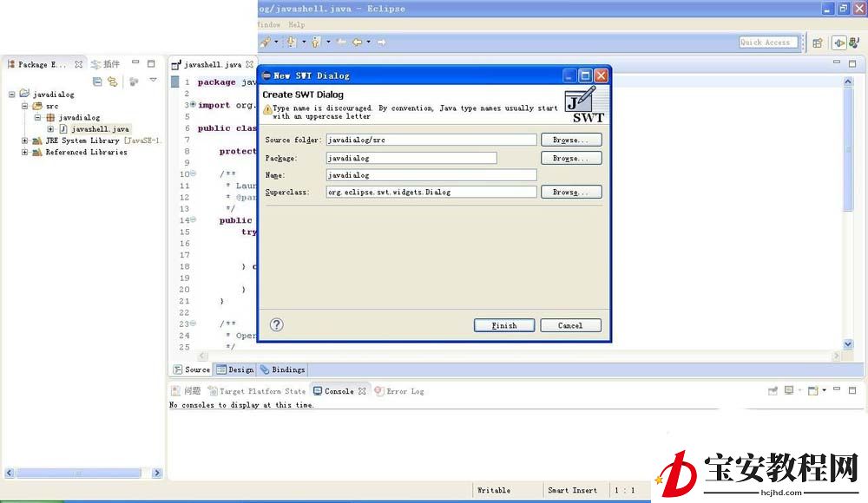
Task: Open dialog help via question mark icon
Action: [276, 325]
